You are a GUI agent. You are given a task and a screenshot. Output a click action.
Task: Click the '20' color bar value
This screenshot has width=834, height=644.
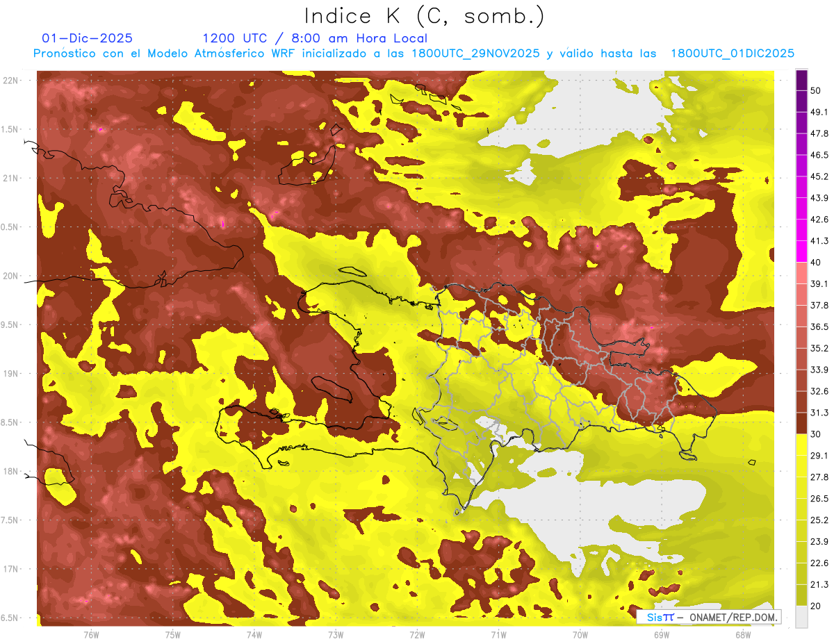coord(817,606)
